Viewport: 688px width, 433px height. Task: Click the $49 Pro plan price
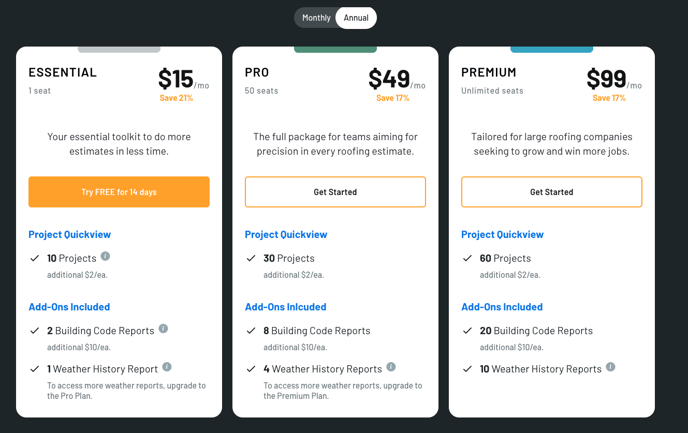389,79
